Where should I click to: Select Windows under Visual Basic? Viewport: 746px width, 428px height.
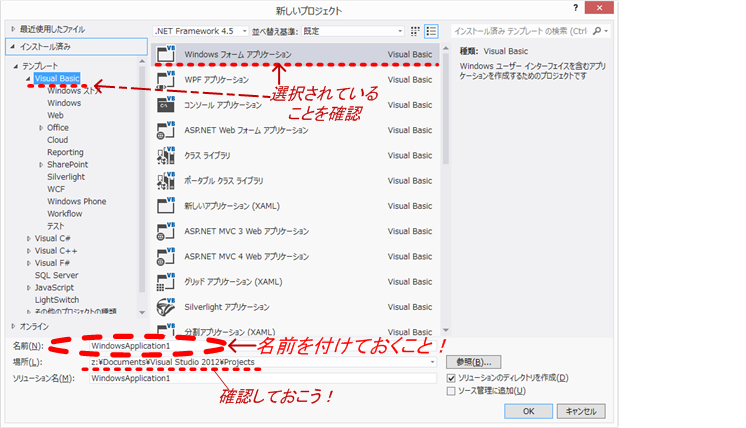[64, 103]
